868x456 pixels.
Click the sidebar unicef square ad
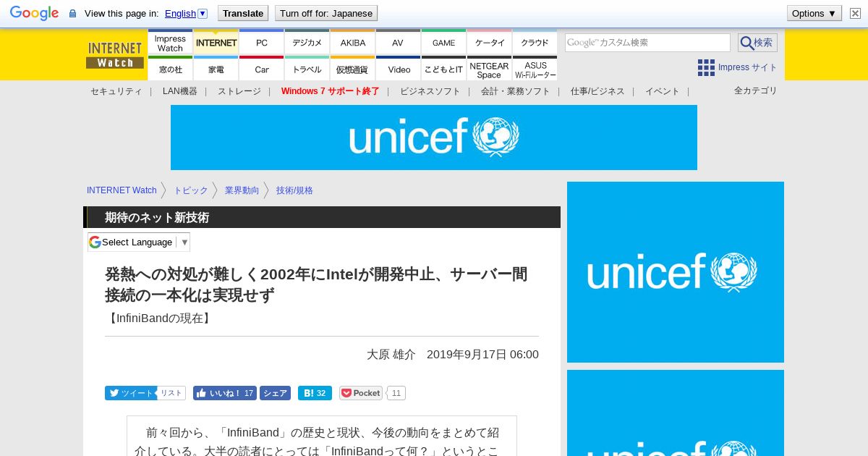(x=676, y=272)
